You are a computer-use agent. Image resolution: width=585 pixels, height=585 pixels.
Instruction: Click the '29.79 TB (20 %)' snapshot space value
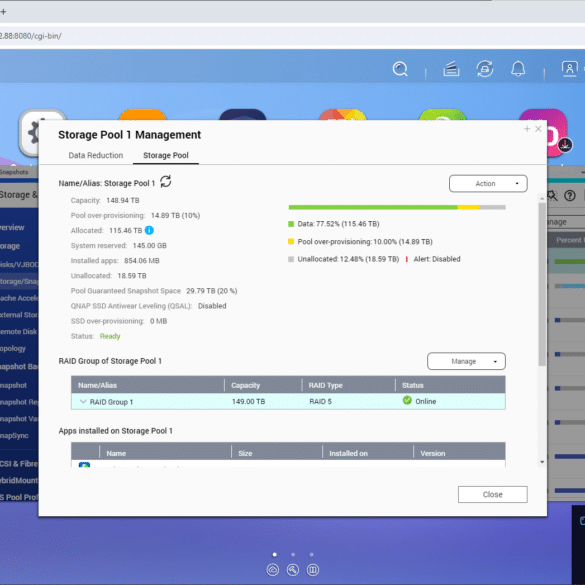coord(212,291)
